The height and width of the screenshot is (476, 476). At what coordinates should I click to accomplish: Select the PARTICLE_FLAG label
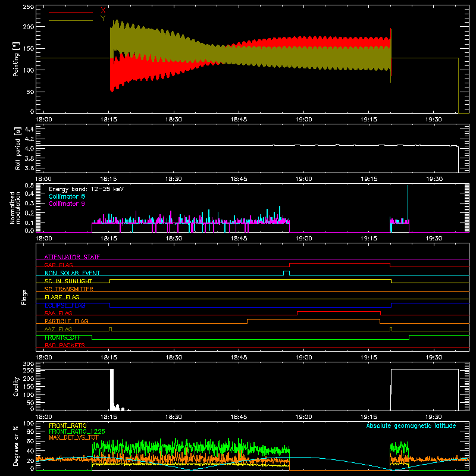pyautogui.click(x=67, y=321)
